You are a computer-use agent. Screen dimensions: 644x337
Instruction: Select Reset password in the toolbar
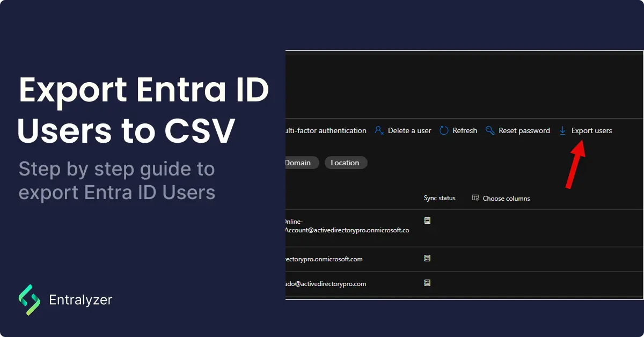[524, 130]
